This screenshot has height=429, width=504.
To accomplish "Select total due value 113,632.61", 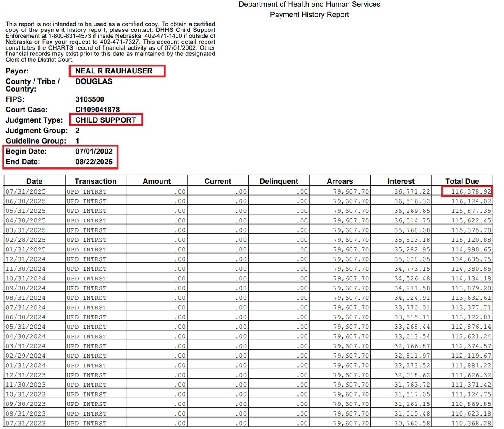I will [471, 298].
